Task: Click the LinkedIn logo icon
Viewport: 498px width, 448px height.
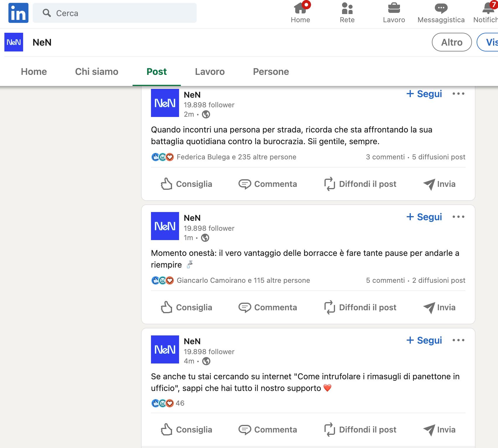Action: 18,13
